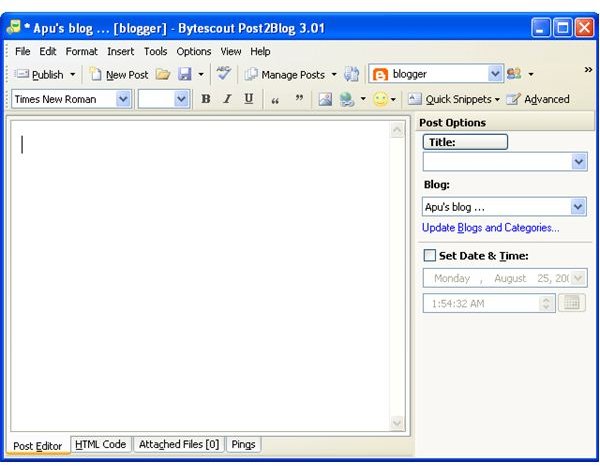This screenshot has height=466, width=600.
Task: Run the ABC spell check icon
Action: (x=223, y=73)
